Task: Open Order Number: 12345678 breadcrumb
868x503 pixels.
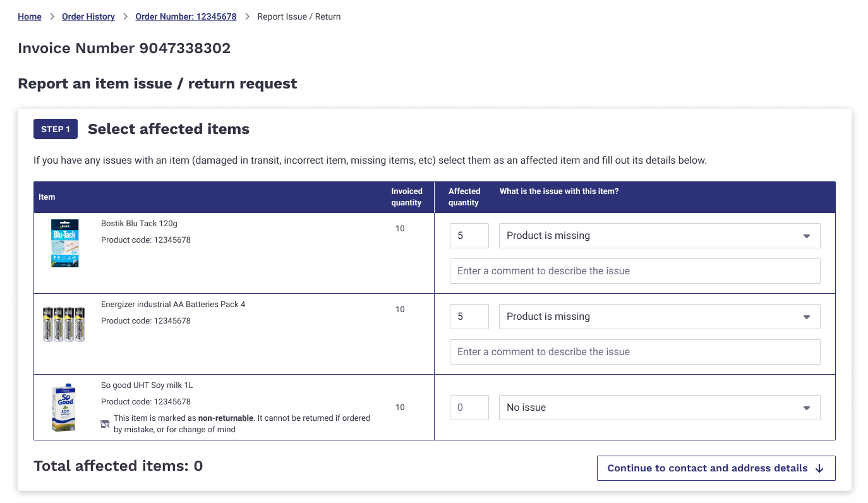Action: [186, 16]
